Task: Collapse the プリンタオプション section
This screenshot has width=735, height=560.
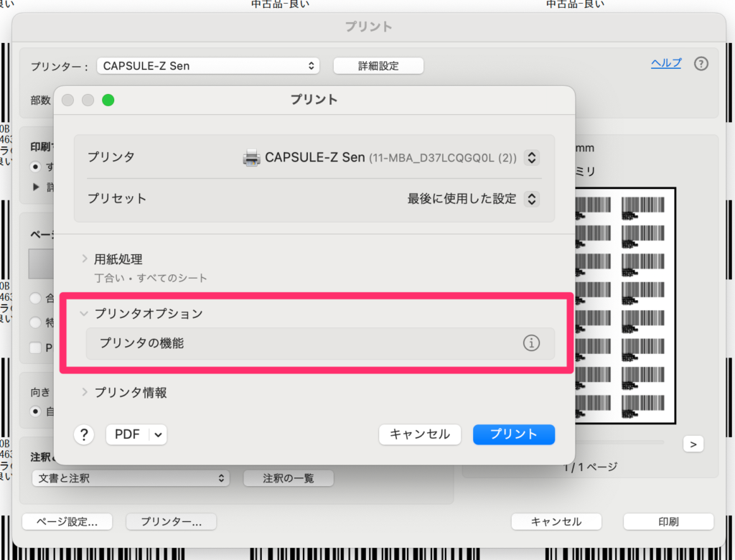Action: coord(85,314)
